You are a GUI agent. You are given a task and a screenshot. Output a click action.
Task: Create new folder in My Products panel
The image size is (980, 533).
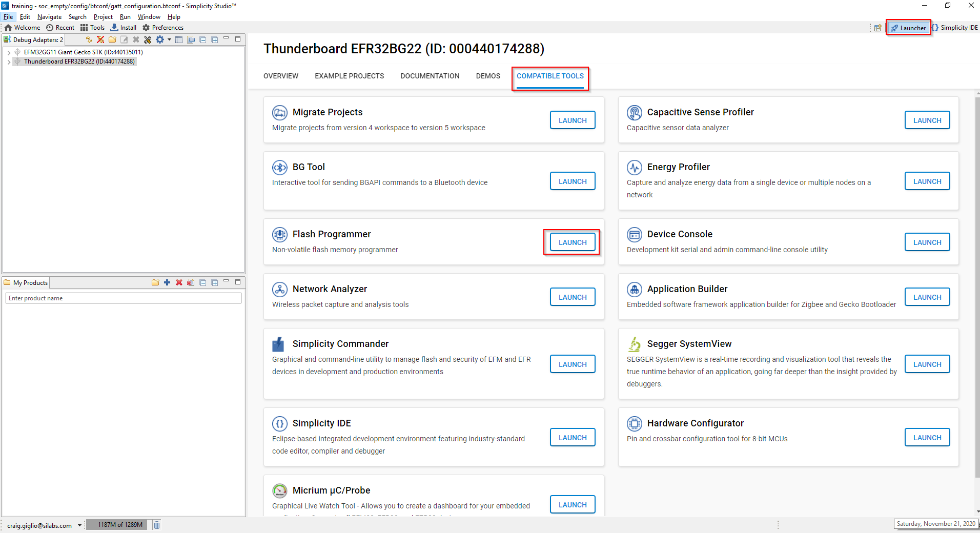coord(155,282)
